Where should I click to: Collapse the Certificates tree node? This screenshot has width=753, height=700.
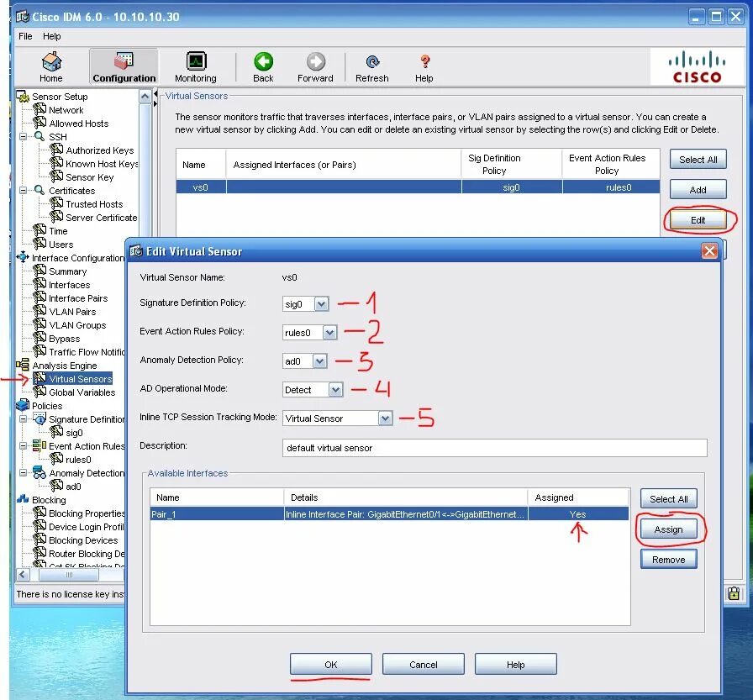click(23, 191)
